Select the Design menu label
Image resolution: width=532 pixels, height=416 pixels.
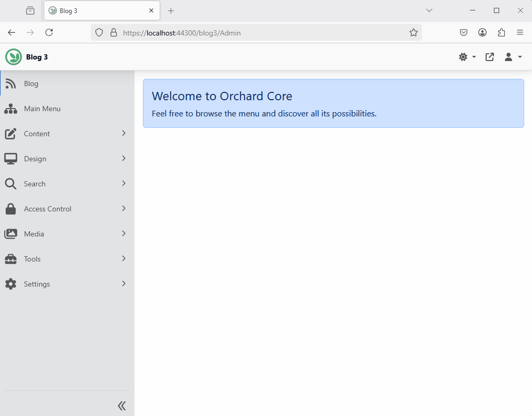tap(35, 159)
